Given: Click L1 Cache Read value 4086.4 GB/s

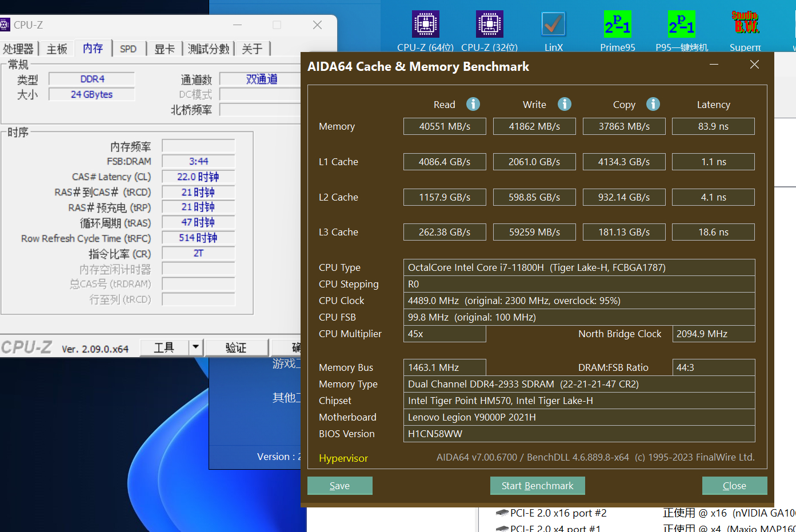Looking at the screenshot, I should tap(445, 162).
